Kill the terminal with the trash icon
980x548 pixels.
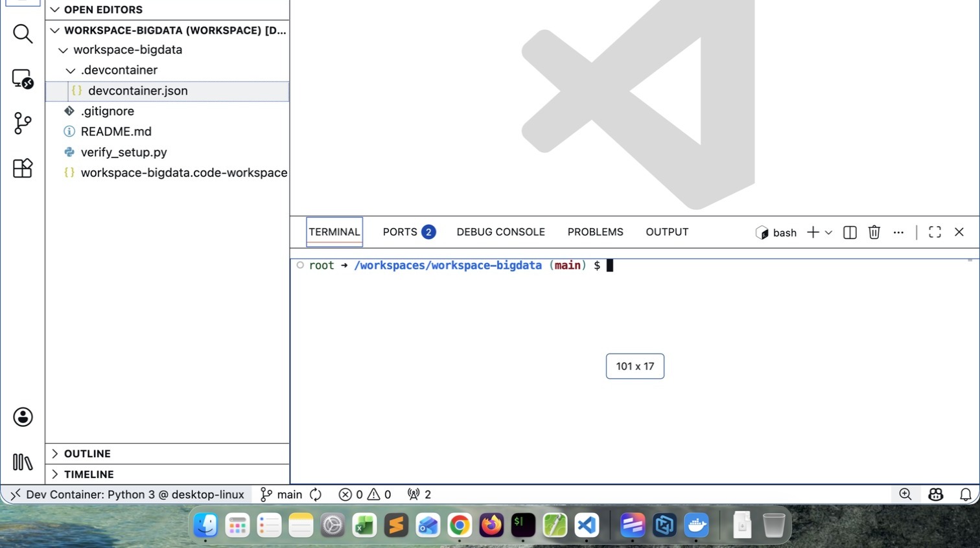pyautogui.click(x=874, y=232)
